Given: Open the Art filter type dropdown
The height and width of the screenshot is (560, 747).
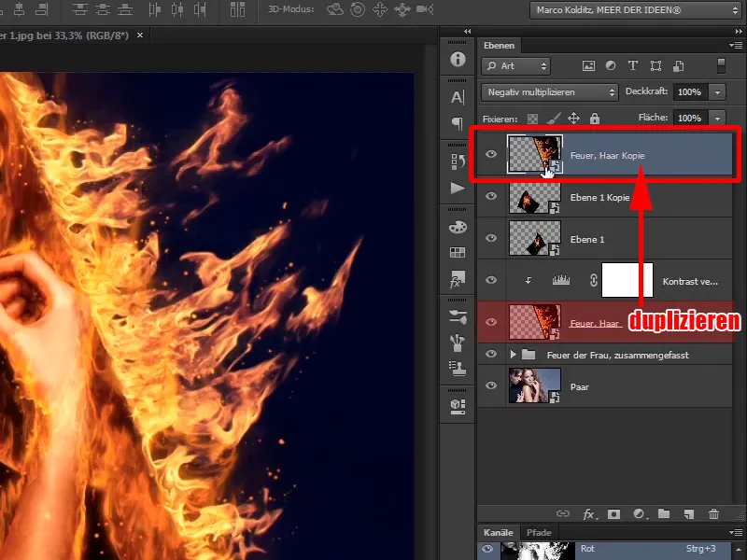Looking at the screenshot, I should click(516, 66).
